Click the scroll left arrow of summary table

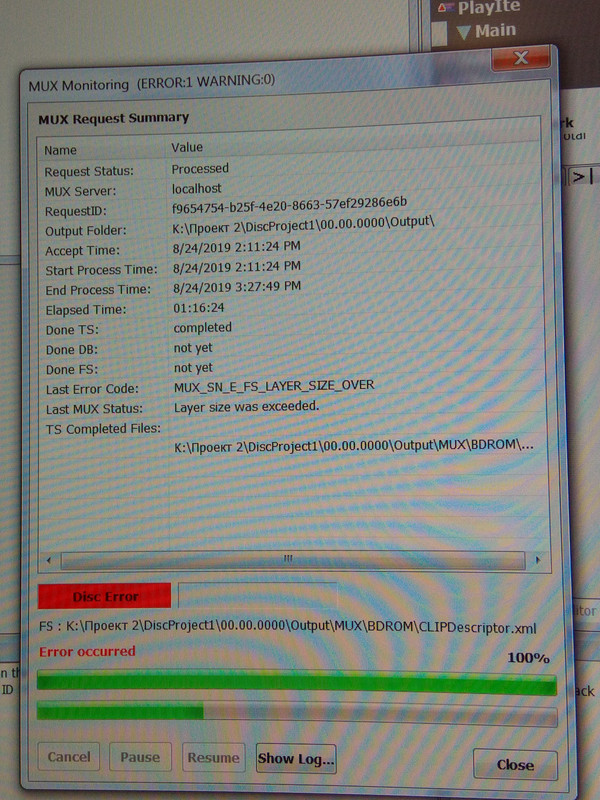49,560
